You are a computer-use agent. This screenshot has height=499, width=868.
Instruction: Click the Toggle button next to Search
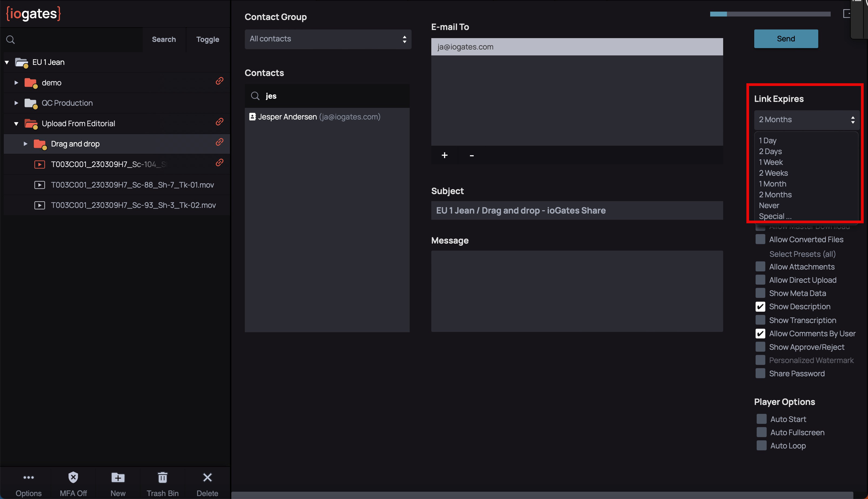pos(207,39)
